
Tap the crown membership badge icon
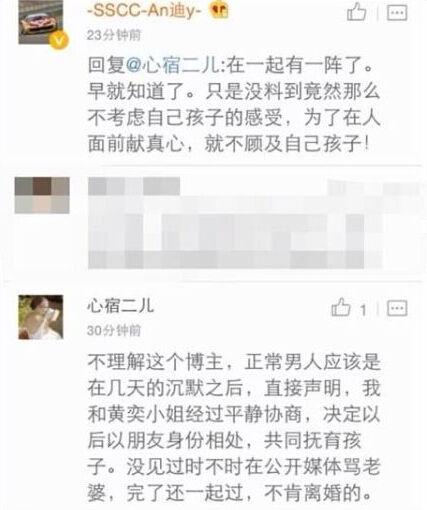(x=219, y=10)
